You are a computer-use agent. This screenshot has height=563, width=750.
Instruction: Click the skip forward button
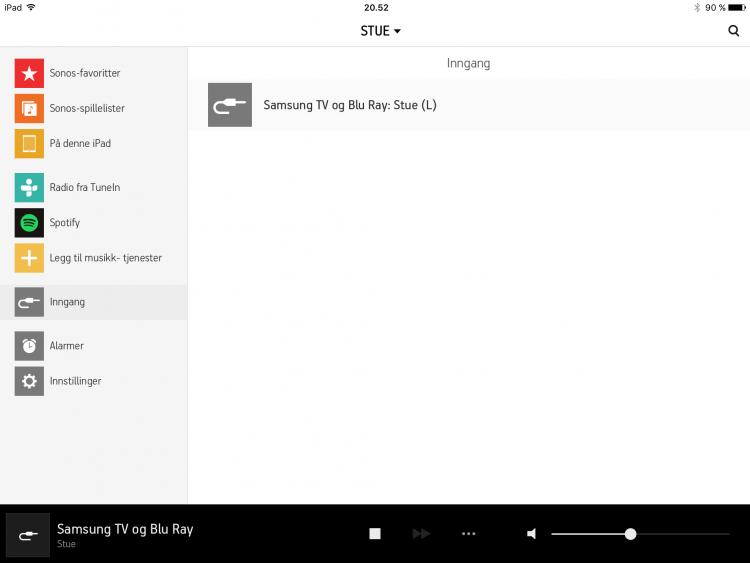pos(421,534)
